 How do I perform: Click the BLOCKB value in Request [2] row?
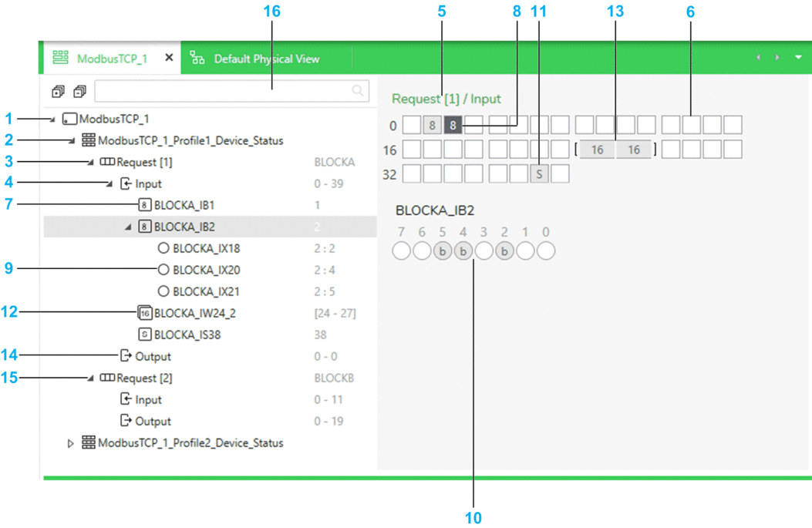334,378
